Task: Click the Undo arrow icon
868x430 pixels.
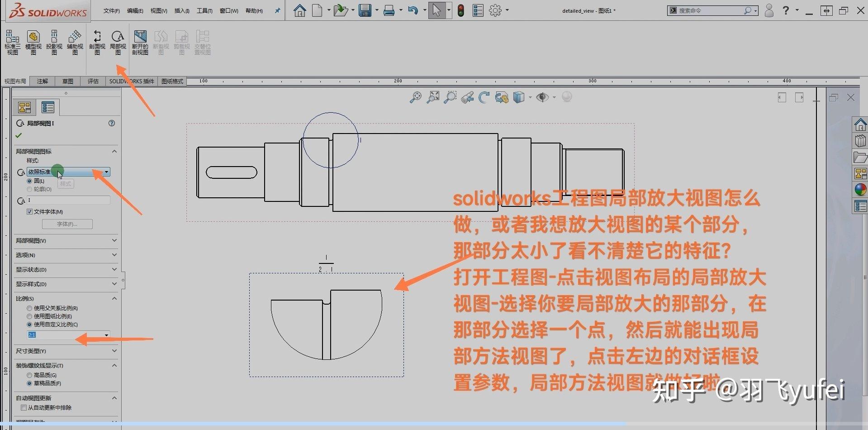Action: 413,10
